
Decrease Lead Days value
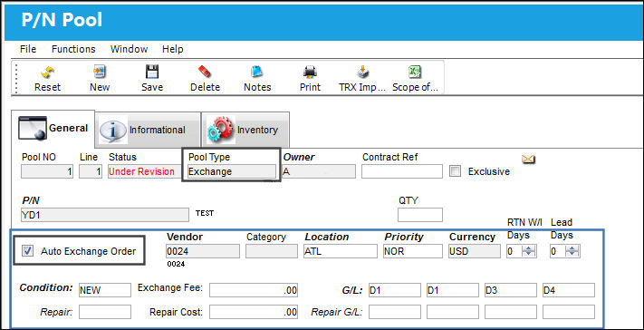coord(572,254)
